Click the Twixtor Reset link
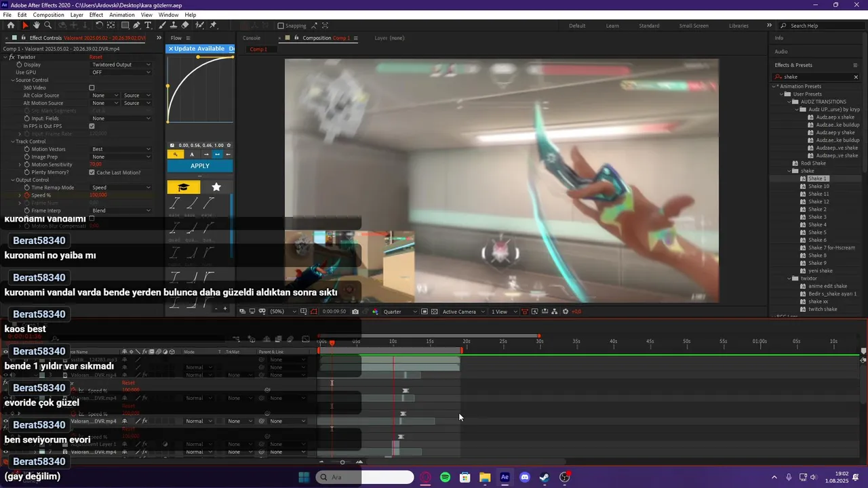The image size is (868, 488). [96, 57]
